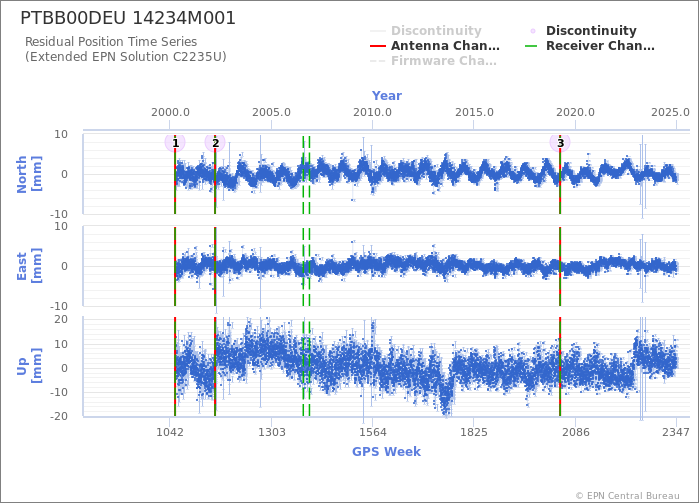Click the Year axis title
Image resolution: width=700 pixels, height=504 pixels.
tap(387, 96)
